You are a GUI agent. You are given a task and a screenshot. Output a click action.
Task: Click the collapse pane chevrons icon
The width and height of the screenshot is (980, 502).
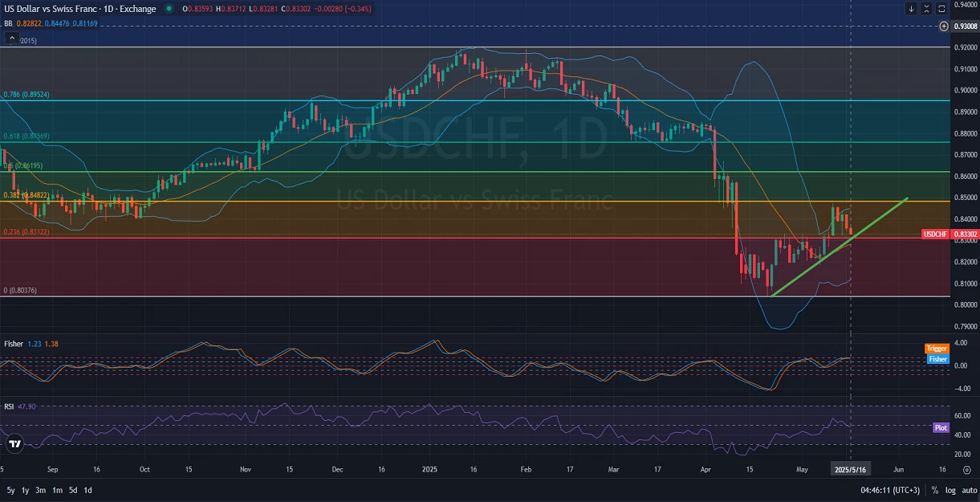click(x=926, y=9)
